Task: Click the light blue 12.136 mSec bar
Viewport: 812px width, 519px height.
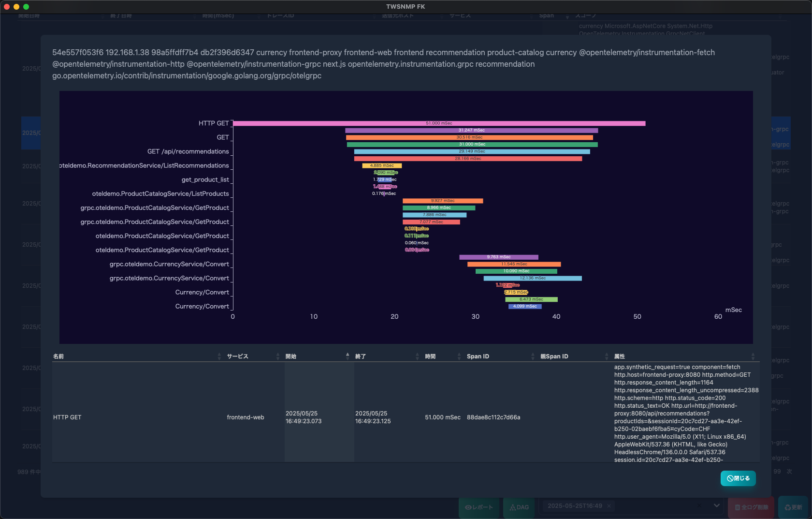Action: [533, 278]
